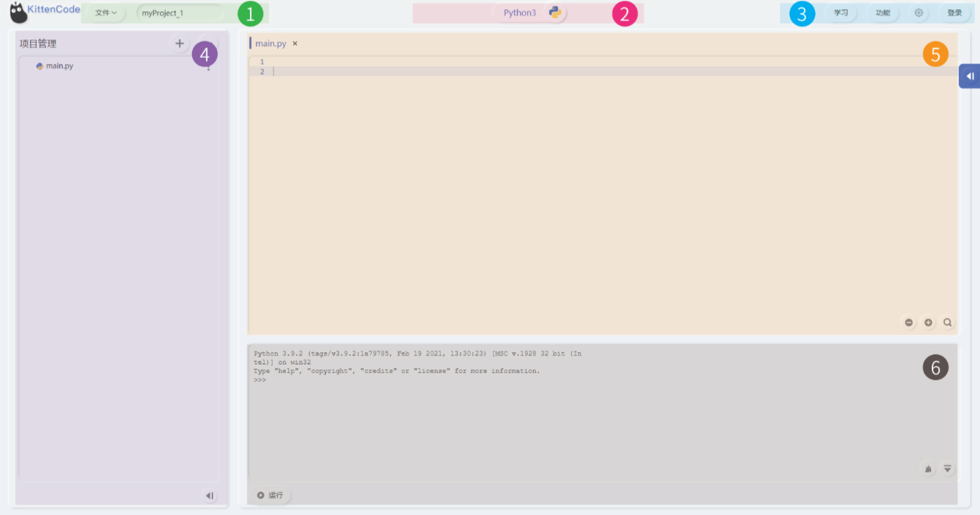Click the 项目管理 panel title
This screenshot has width=980, height=515.
pos(38,44)
